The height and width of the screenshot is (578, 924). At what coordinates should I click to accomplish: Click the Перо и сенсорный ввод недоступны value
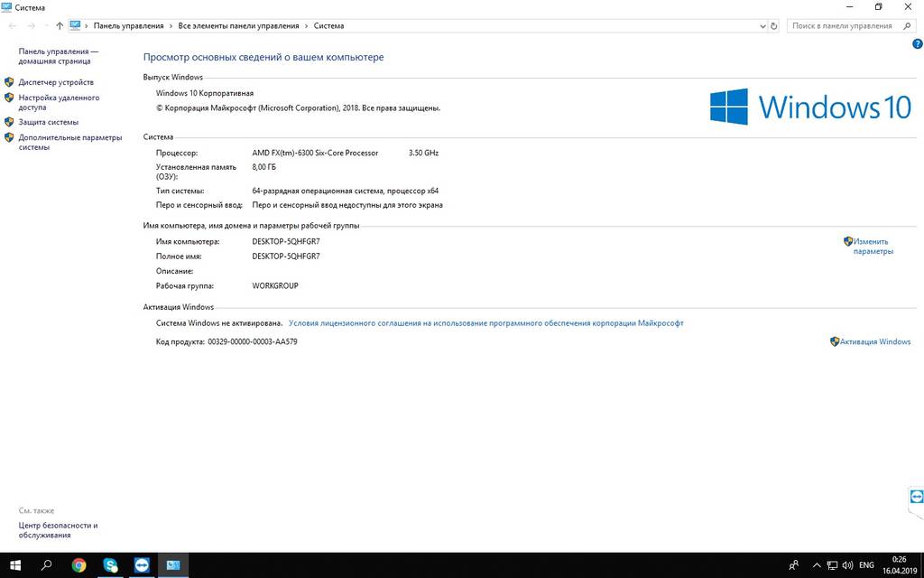click(347, 205)
